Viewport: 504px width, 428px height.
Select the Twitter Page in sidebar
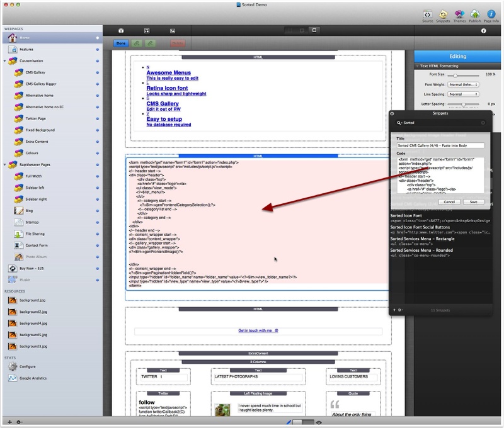[x=52, y=118]
